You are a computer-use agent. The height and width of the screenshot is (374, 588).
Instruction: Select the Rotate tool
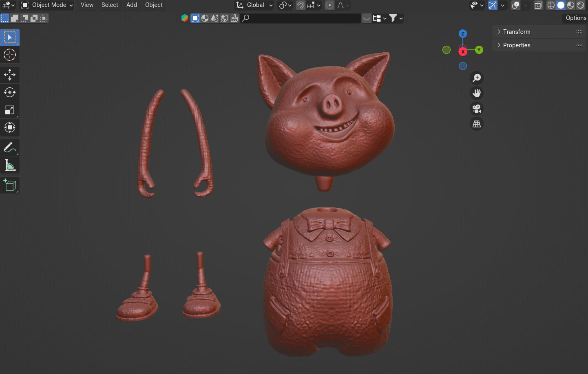coord(9,92)
